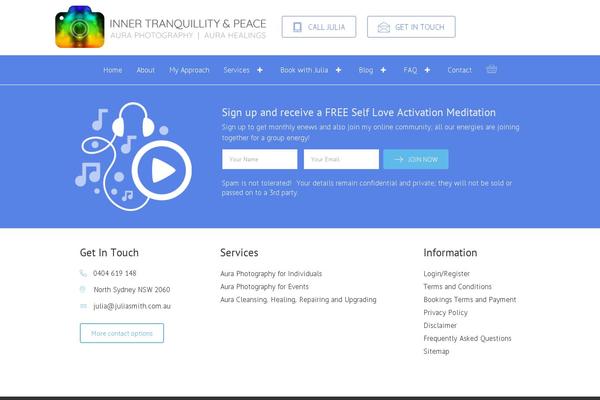Click the julia@juliasmith.com.au email address

click(132, 306)
